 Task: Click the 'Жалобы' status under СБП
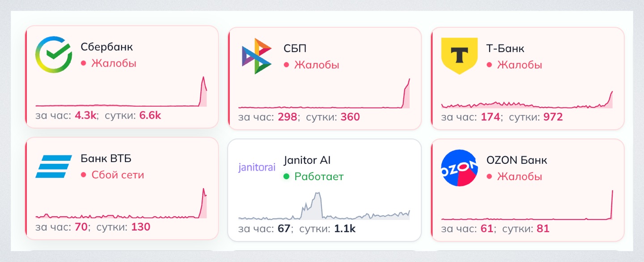pos(317,65)
